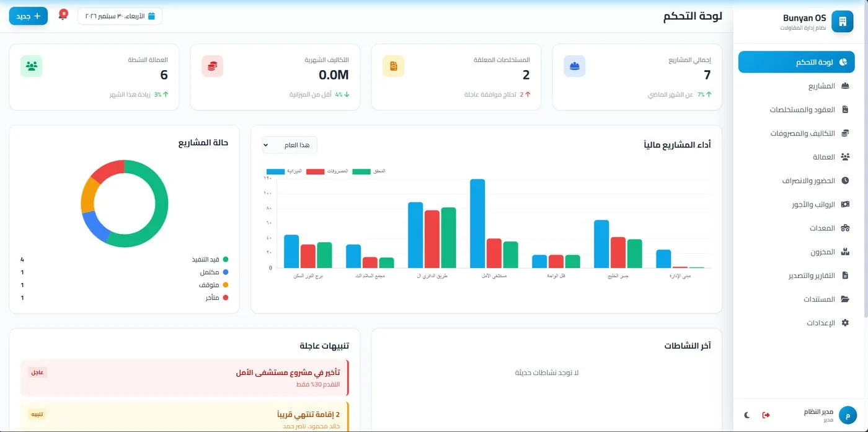Screen dimensions: 868x432
Task: Click the value 6 on العمالة النشطة
Action: point(164,75)
